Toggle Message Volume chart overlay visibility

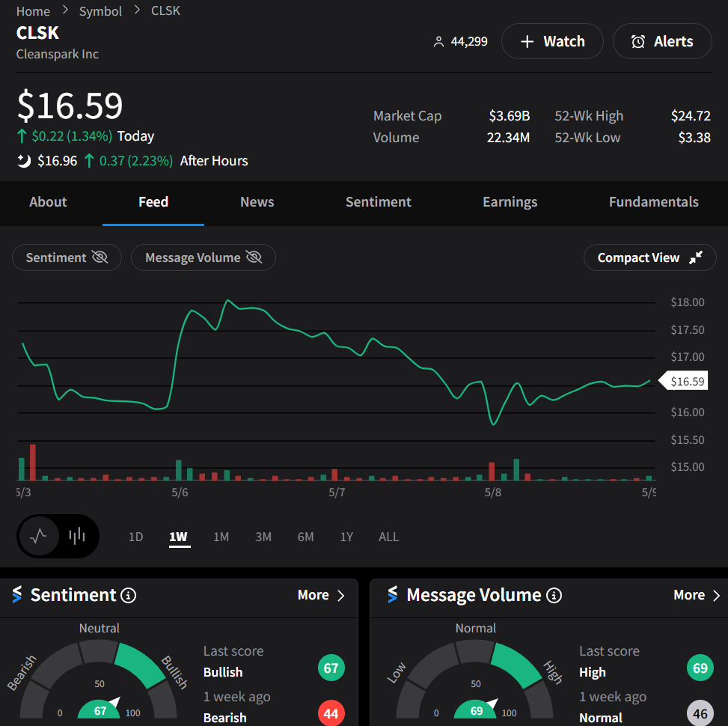[x=204, y=257]
